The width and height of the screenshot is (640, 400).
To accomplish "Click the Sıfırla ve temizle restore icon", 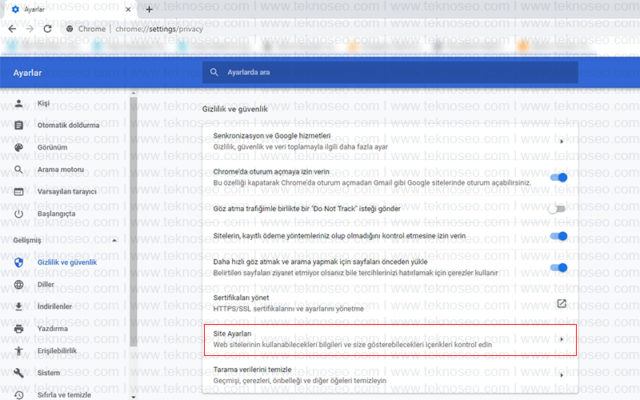I will (19, 395).
